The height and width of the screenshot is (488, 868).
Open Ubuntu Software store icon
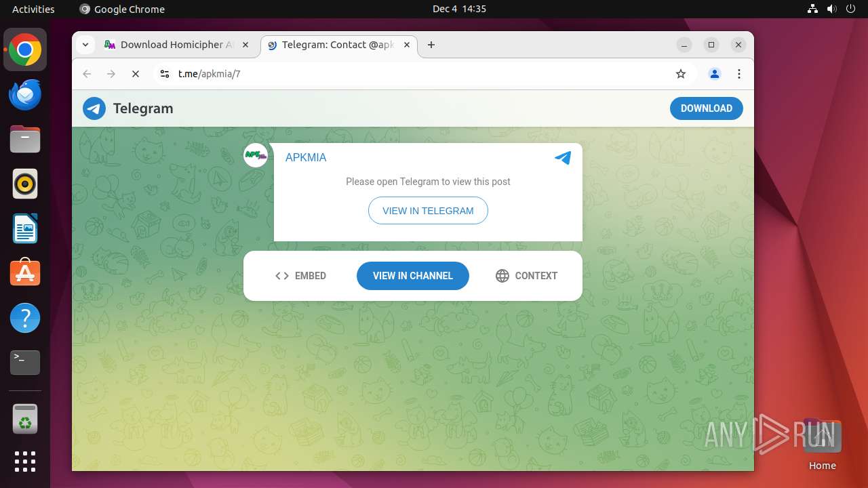(25, 273)
